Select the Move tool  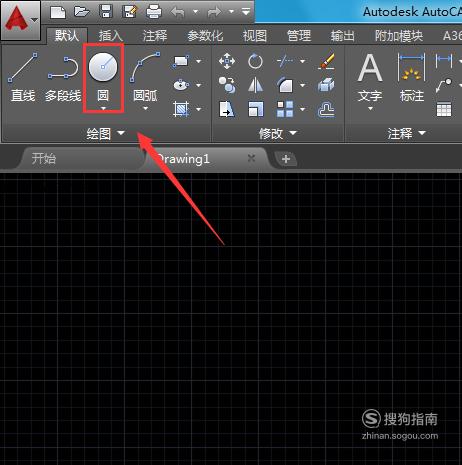227,61
